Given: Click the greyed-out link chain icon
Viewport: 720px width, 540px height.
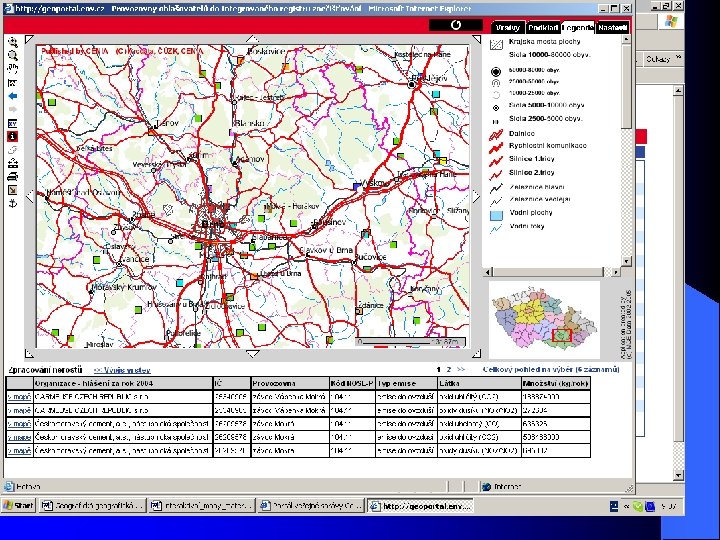Looking at the screenshot, I should coord(13,150).
